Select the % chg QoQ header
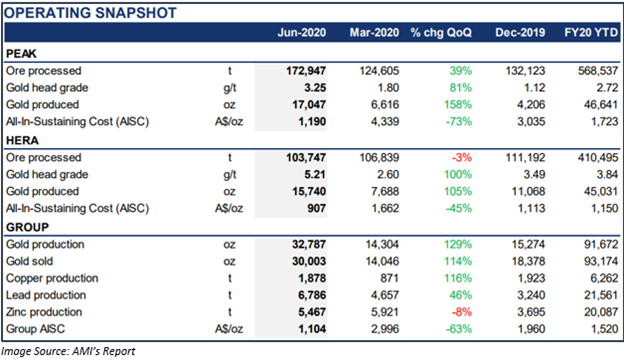This screenshot has height=361, width=624. 441,32
